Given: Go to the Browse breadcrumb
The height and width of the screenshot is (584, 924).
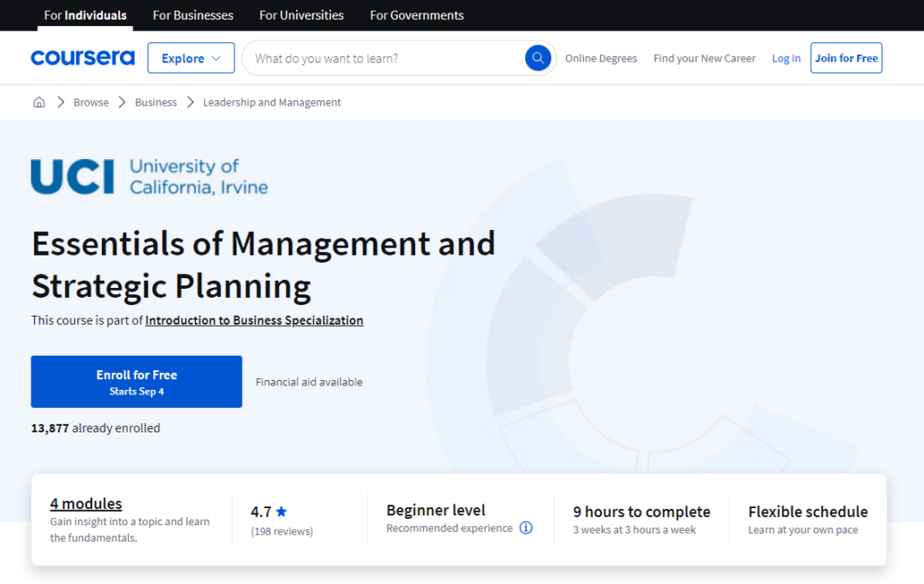Looking at the screenshot, I should pos(91,102).
